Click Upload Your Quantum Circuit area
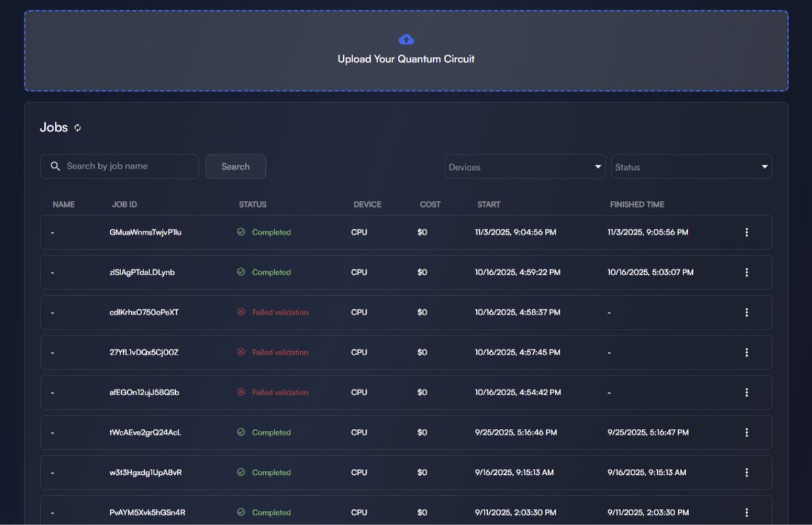The width and height of the screenshot is (812, 525). (x=406, y=51)
